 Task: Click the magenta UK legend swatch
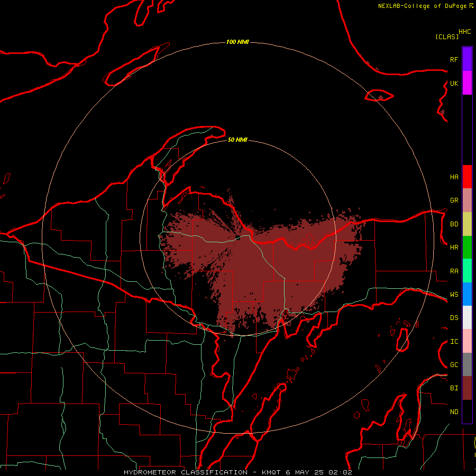coord(467,83)
